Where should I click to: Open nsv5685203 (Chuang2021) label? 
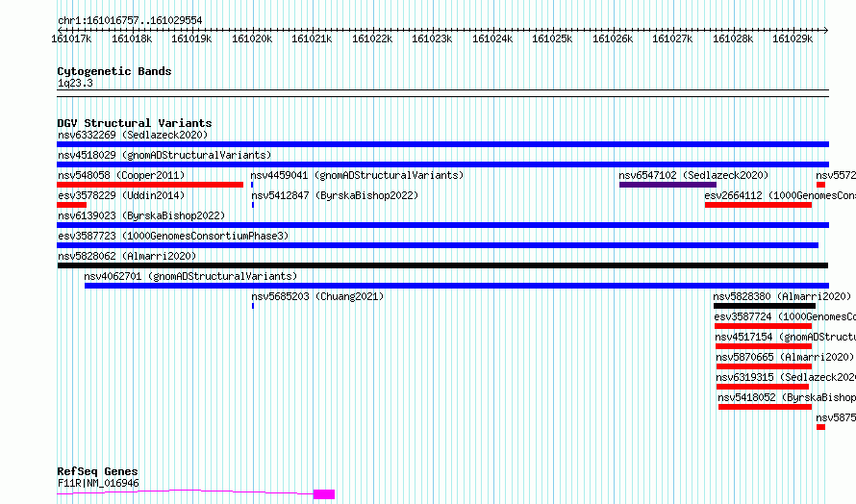coord(317,296)
